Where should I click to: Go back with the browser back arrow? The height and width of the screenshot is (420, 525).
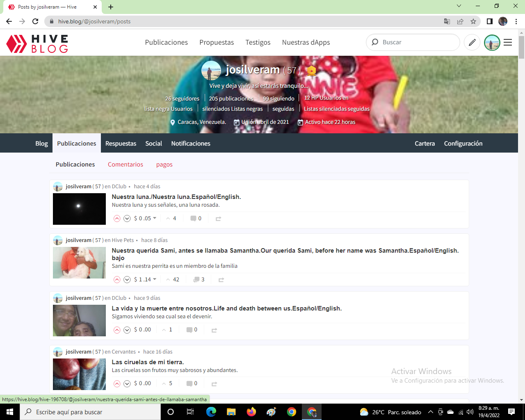coord(9,21)
